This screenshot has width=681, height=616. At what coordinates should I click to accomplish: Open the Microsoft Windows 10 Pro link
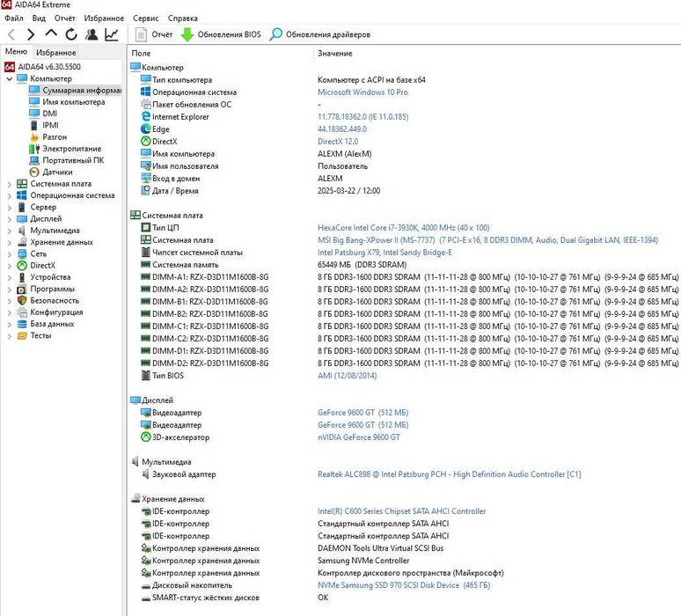point(362,92)
